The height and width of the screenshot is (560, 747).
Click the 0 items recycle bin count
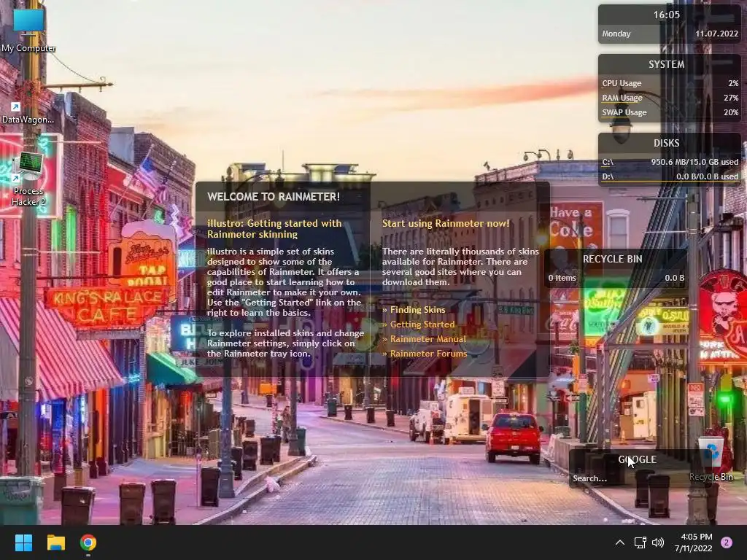coord(562,278)
